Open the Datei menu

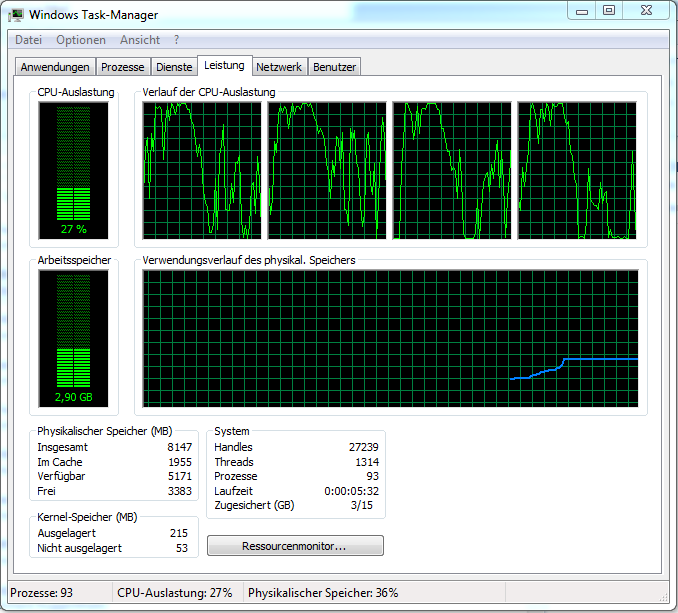[29, 40]
